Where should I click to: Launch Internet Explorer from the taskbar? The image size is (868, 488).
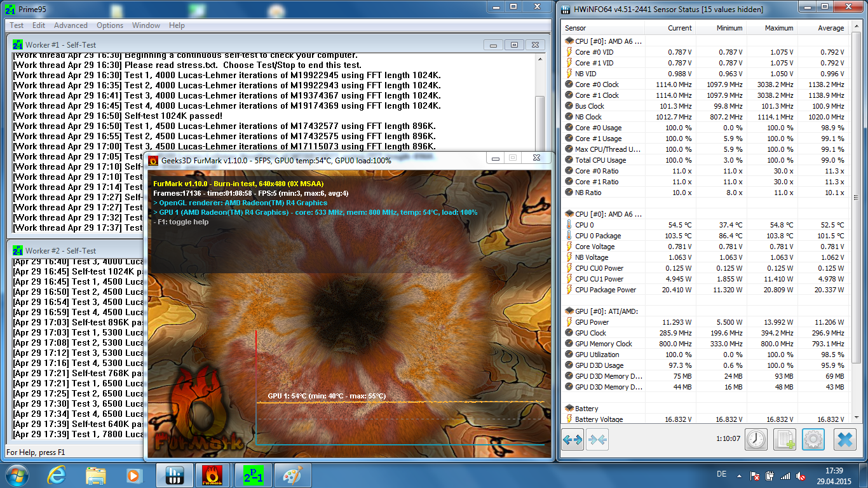pyautogui.click(x=57, y=475)
